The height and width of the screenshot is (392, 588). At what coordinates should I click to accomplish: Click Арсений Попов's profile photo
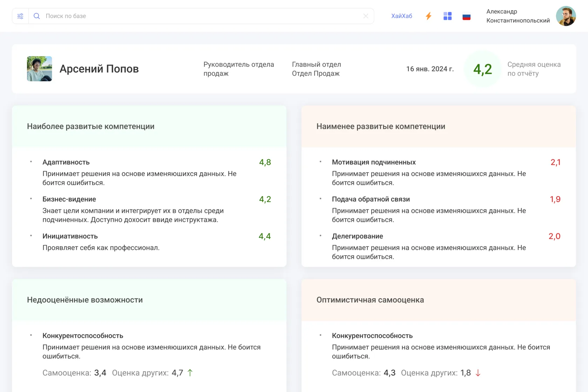coord(40,69)
